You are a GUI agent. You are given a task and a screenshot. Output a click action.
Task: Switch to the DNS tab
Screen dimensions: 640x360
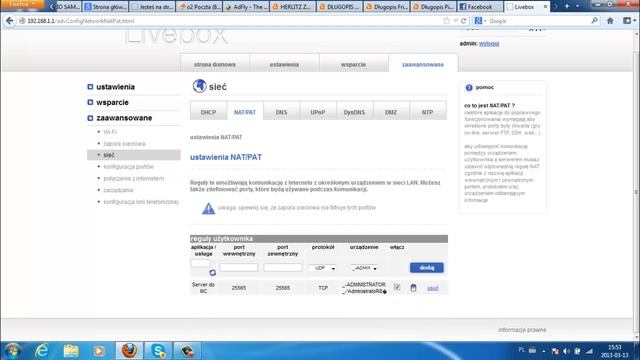[281, 112]
